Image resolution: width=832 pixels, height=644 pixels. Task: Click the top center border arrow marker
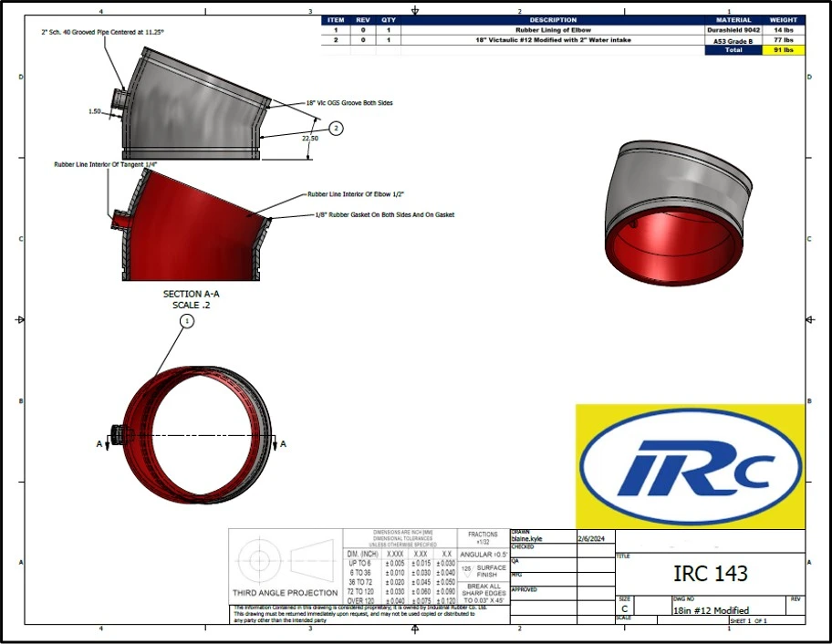pos(415,11)
